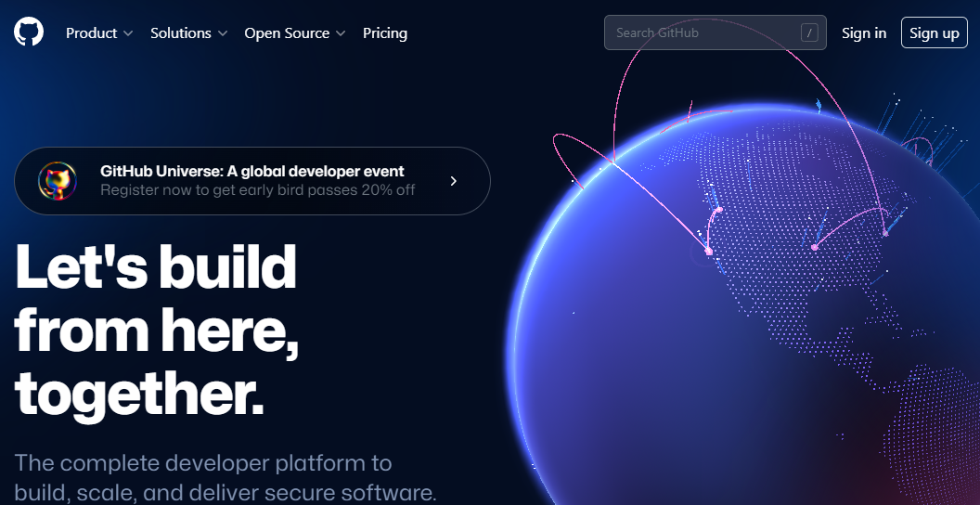Click North America's dotted landmass on the globe
980x505 pixels.
point(789,241)
